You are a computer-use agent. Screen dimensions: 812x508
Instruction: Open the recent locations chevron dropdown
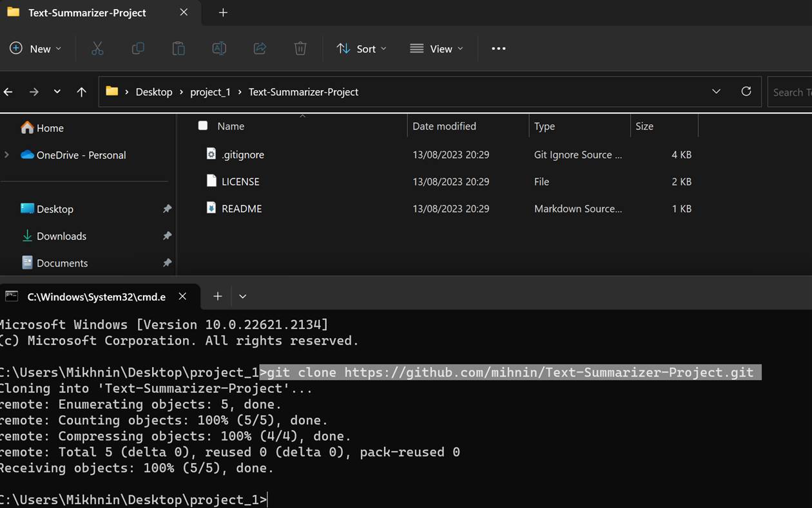pyautogui.click(x=57, y=92)
